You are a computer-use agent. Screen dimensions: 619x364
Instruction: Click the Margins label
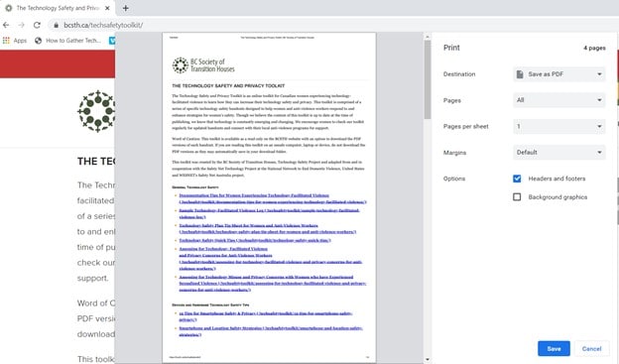tap(454, 153)
